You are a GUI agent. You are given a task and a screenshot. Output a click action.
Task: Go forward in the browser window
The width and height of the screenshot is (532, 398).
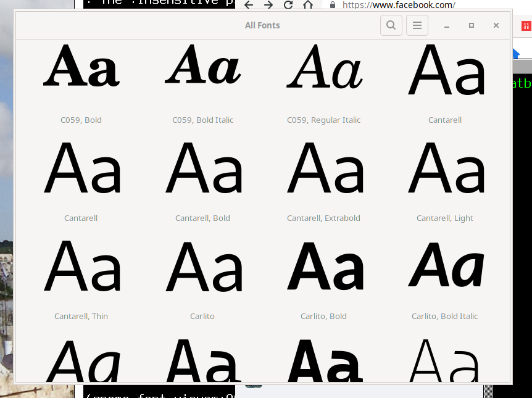coord(268,5)
